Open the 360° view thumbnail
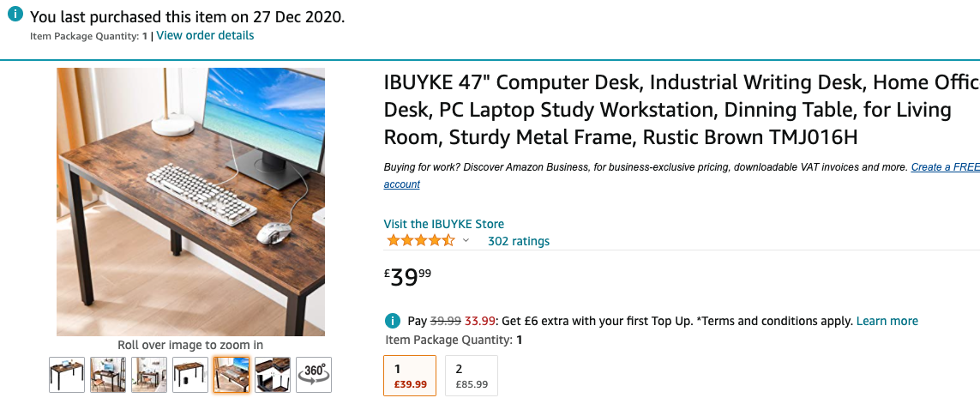Screen dimensions: 980x404 coord(314,375)
